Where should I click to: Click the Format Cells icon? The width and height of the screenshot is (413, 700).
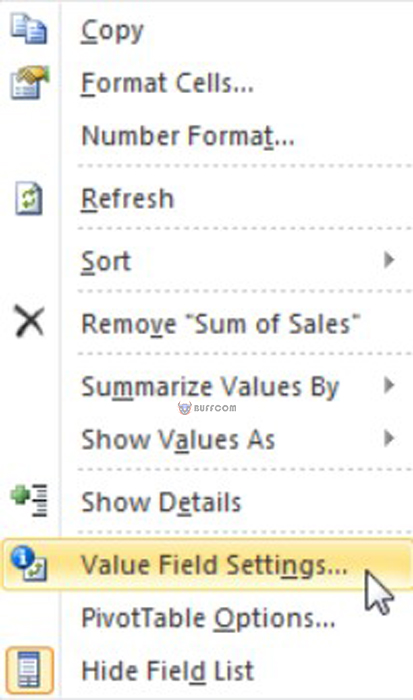pyautogui.click(x=29, y=82)
